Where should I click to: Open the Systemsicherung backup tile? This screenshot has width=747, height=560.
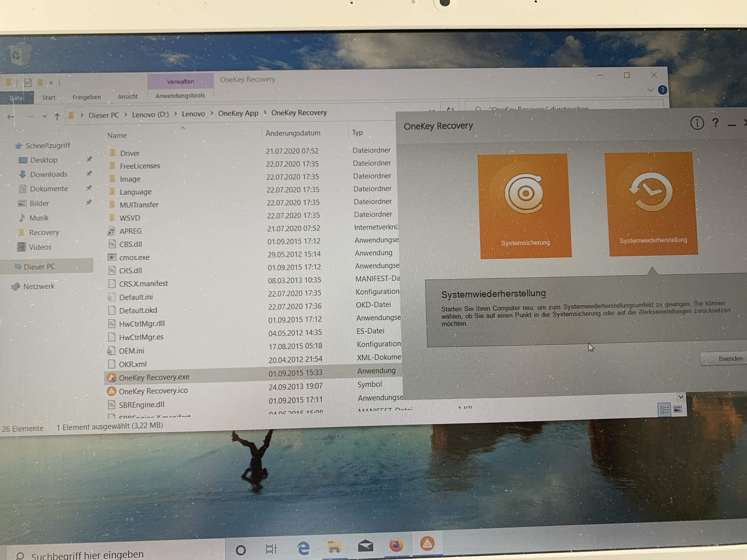[x=524, y=206]
